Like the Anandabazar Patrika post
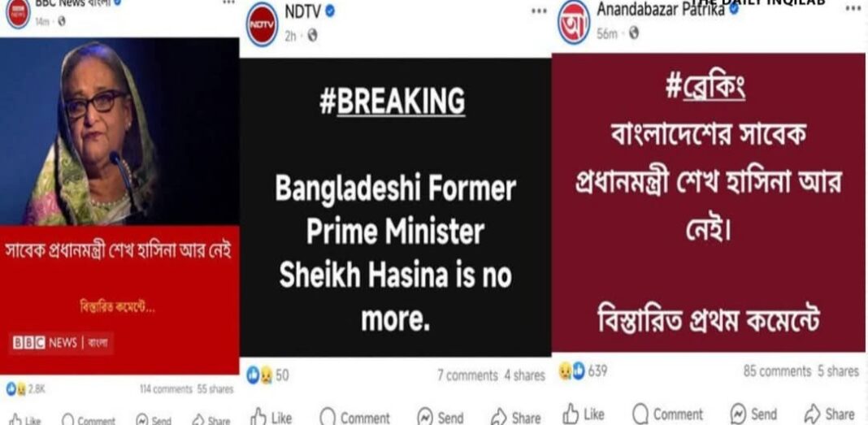Screen dimensions: 868x425 584,414
